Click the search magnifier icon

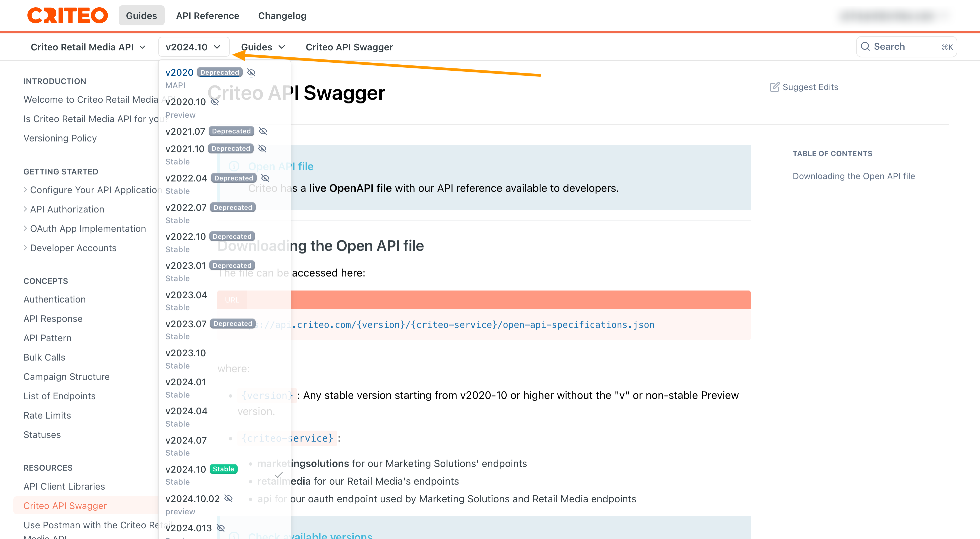tap(865, 46)
